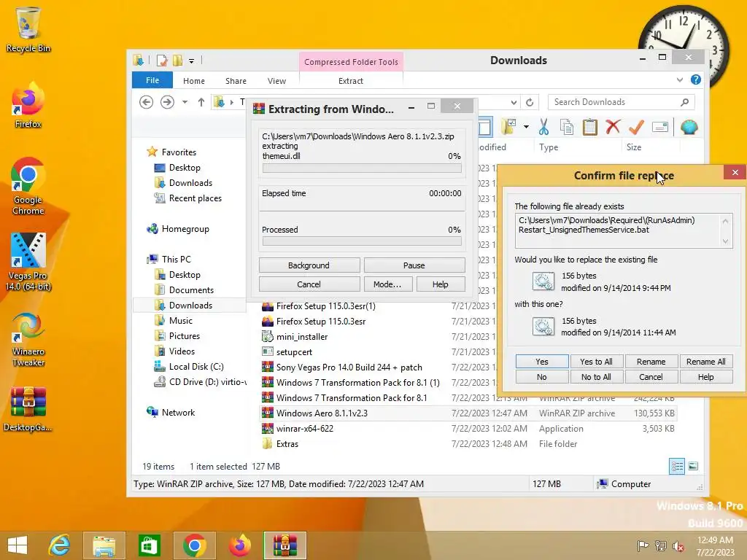Screen dimensions: 747x560
Task: Click Yes in Confirm file replace dialog
Action: [542, 362]
